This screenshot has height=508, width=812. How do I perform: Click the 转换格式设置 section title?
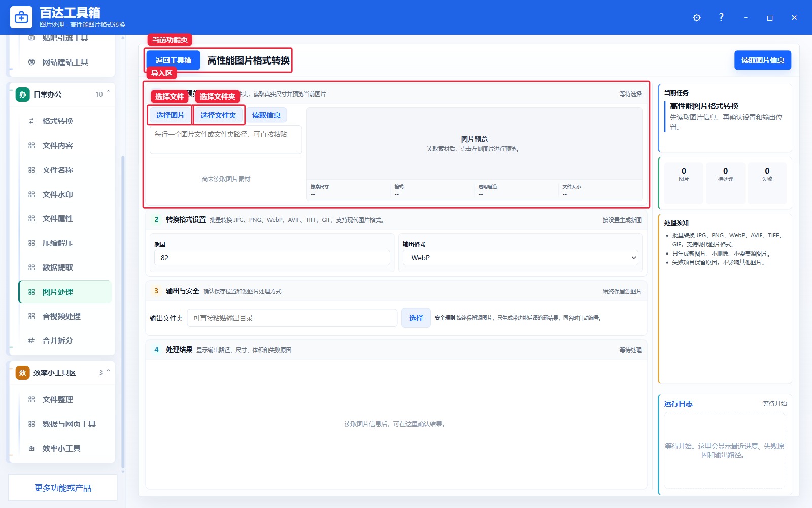[x=186, y=219]
